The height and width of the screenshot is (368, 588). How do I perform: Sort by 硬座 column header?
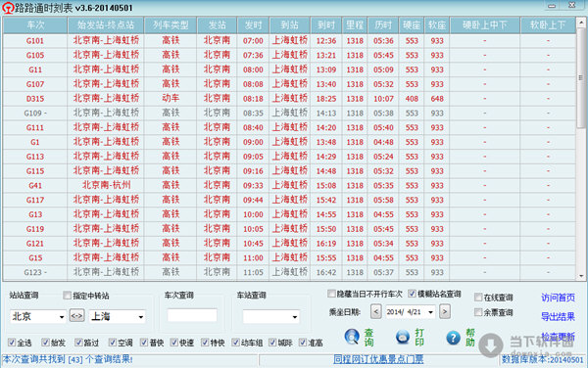[412, 25]
